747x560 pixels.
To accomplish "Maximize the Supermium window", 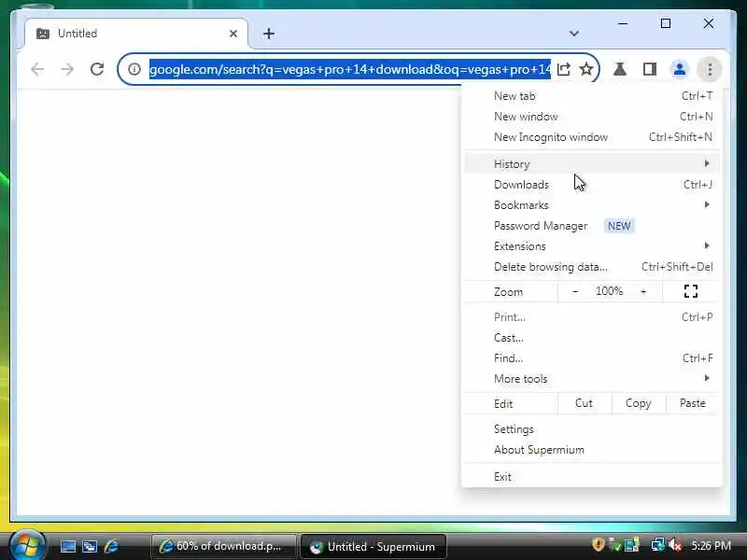I will 666,23.
